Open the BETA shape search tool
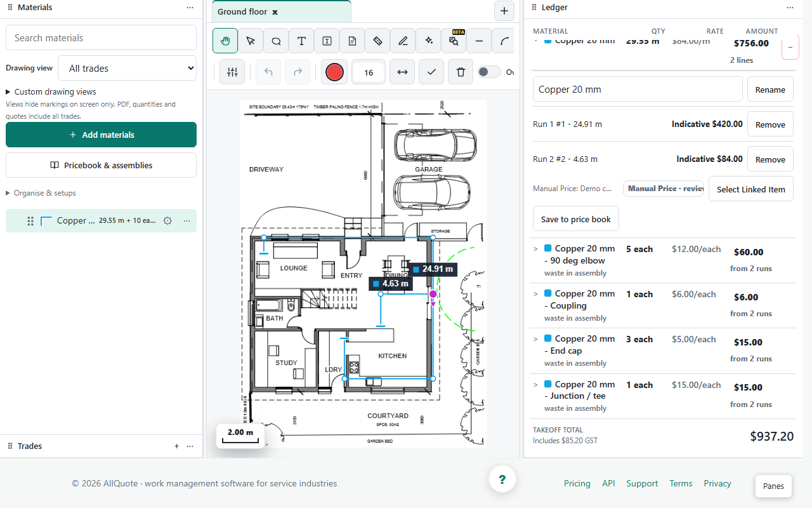This screenshot has height=508, width=812. pos(454,41)
